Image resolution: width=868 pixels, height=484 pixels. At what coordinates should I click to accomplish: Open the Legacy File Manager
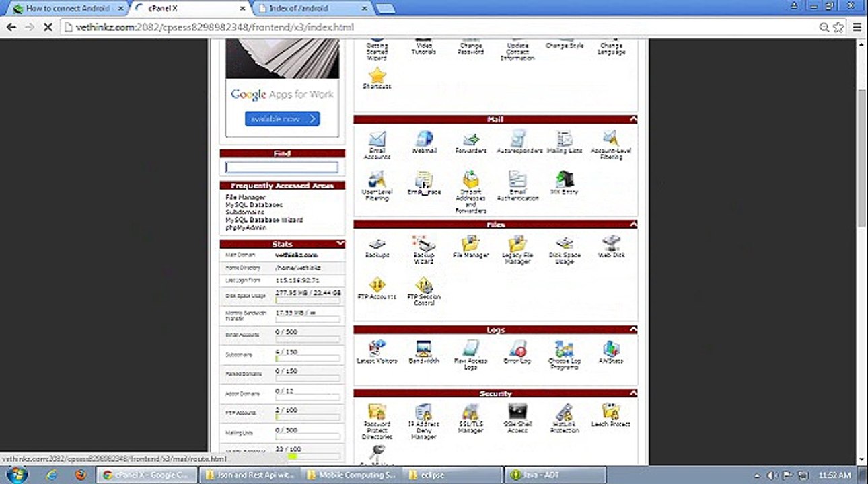tap(517, 250)
